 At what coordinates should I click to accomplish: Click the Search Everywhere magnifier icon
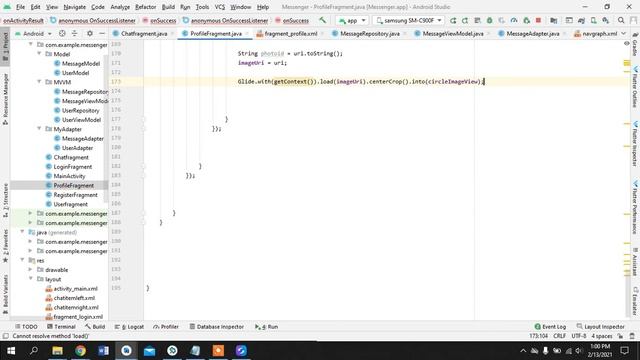[621, 20]
